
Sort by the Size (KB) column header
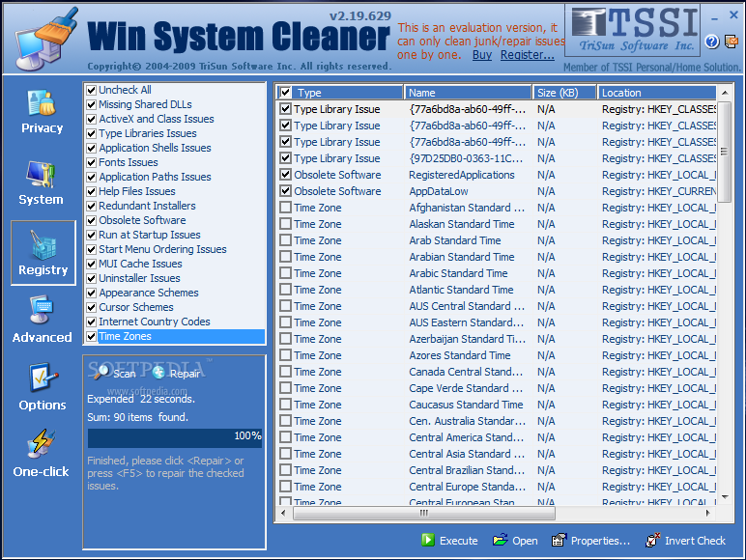[564, 93]
